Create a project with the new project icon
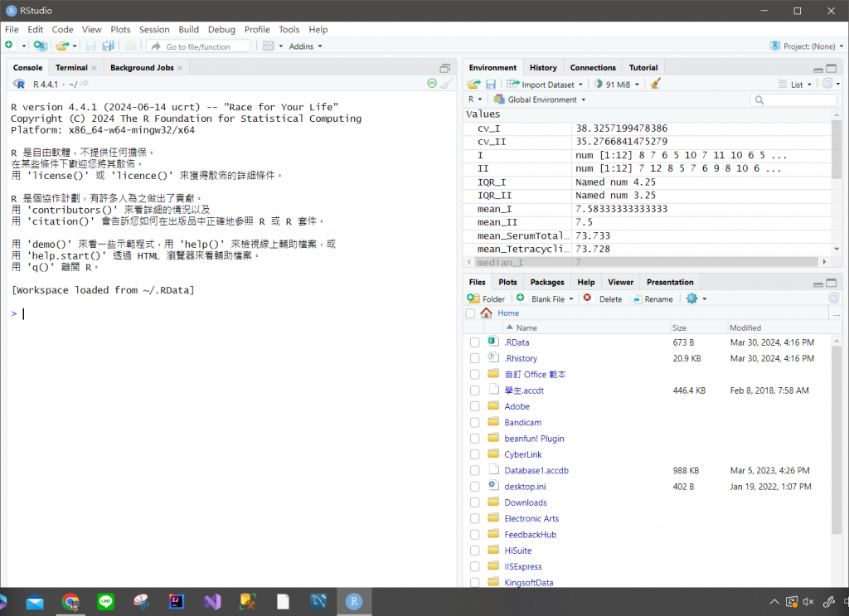This screenshot has height=616, width=849. (40, 46)
